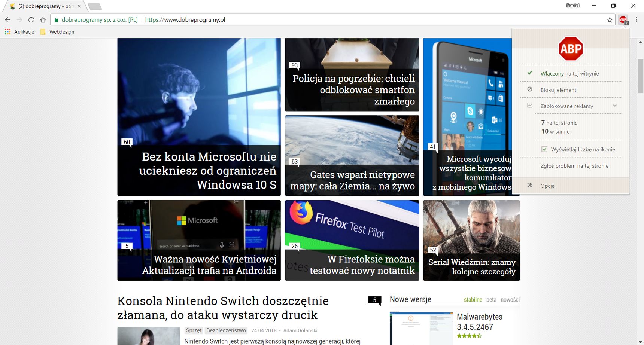644x345 pixels.
Task: Open the Aplikacje apps grid icon
Action: click(7, 32)
